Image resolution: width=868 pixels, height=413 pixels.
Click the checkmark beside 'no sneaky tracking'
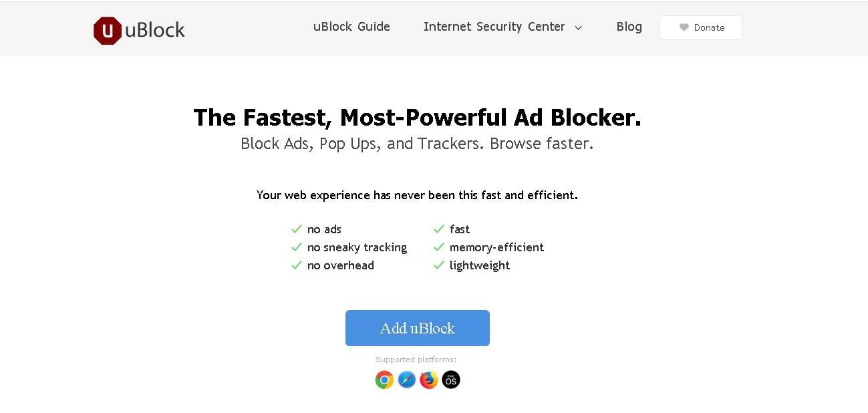(297, 247)
